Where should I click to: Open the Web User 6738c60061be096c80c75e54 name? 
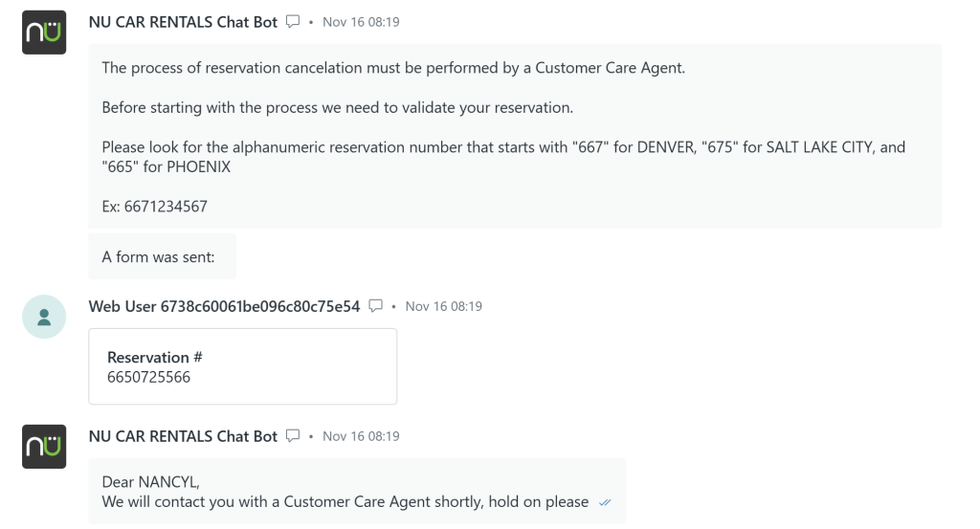pyautogui.click(x=224, y=306)
